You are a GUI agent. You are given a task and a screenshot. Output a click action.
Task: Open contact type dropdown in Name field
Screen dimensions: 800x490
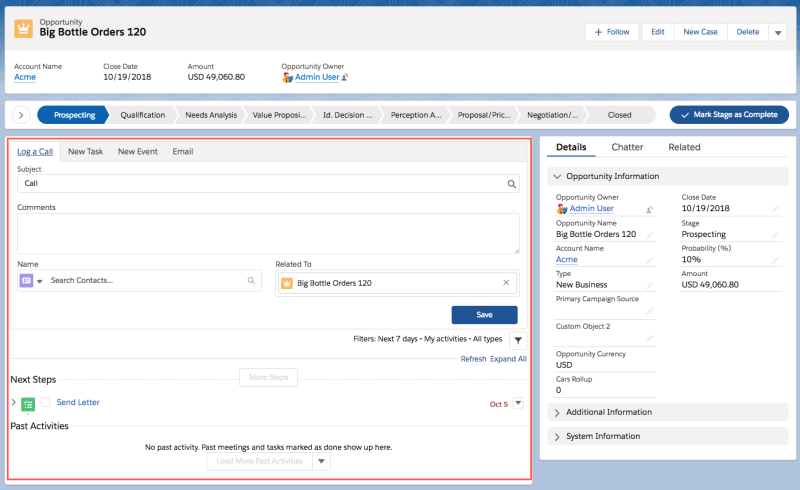[x=39, y=281]
